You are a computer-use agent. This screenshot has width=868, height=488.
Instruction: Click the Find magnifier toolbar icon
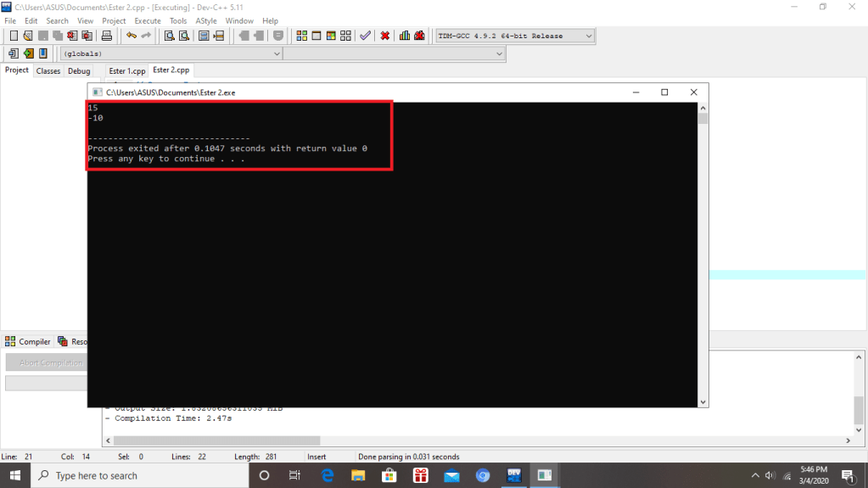tap(169, 36)
